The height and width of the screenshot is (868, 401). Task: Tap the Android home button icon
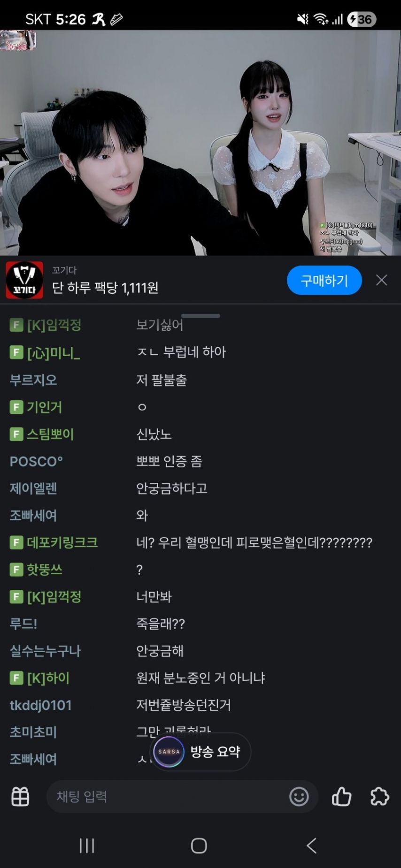point(199,845)
